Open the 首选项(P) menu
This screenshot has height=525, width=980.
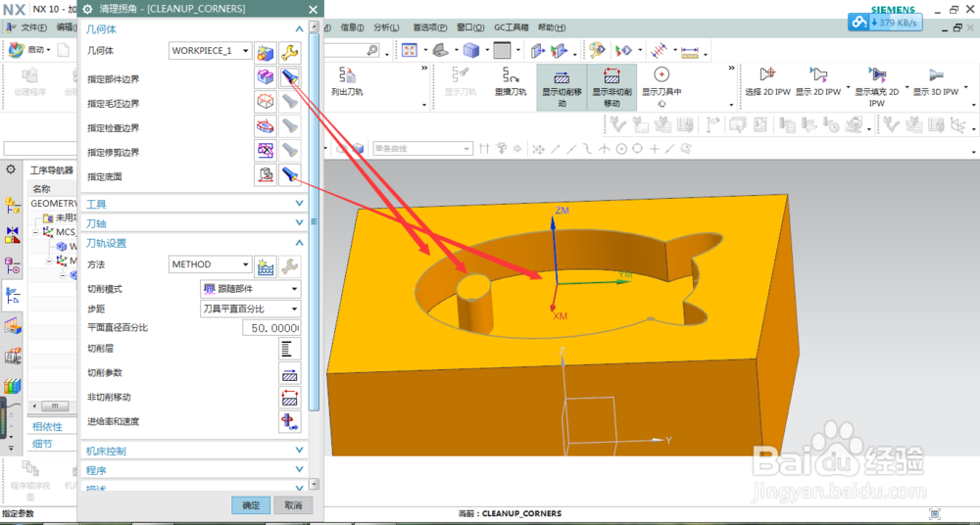pos(430,27)
